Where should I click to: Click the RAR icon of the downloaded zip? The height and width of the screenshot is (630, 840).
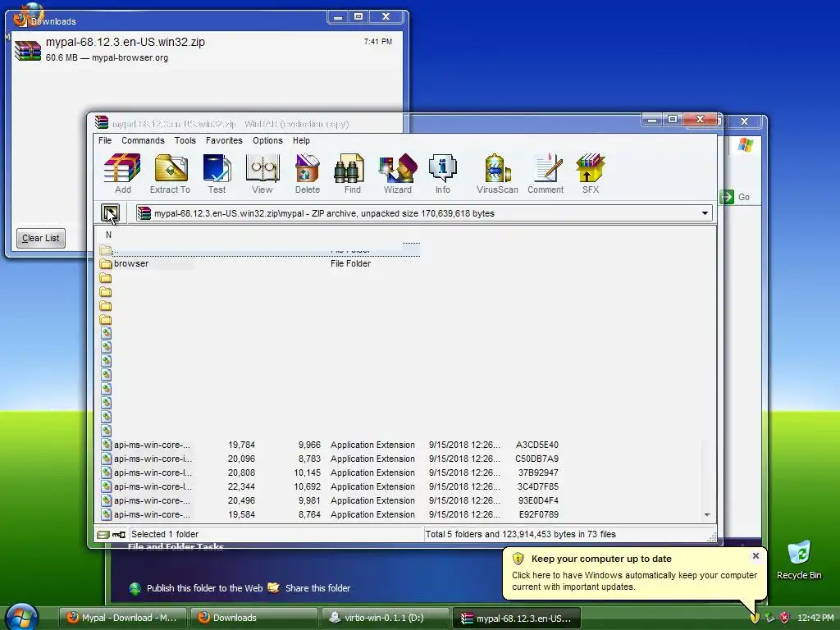point(28,50)
